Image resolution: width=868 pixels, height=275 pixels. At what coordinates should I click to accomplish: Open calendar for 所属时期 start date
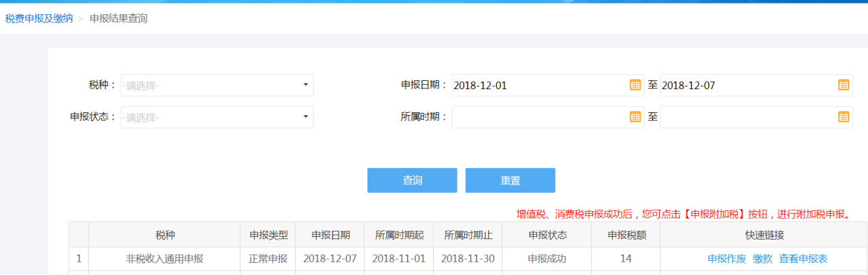tap(635, 117)
